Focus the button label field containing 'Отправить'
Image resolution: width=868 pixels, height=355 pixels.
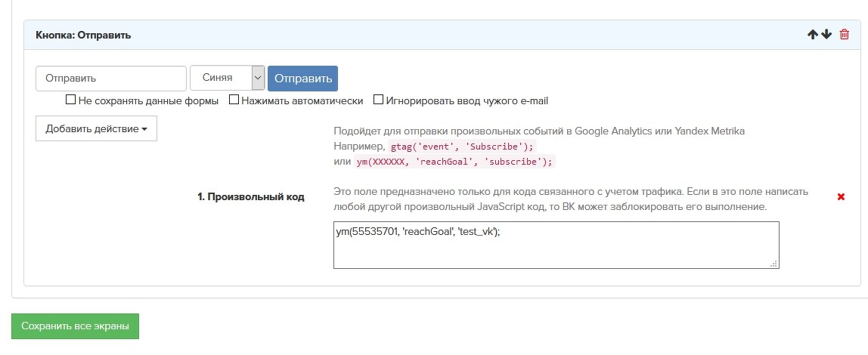pyautogui.click(x=110, y=79)
